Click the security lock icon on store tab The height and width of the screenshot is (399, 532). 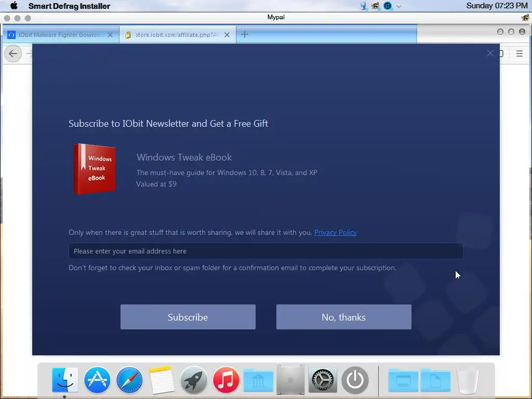click(x=128, y=35)
